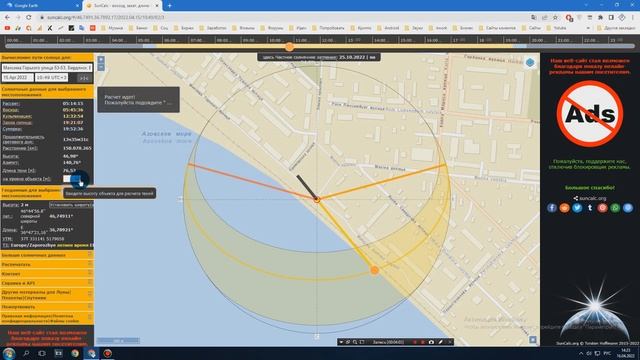Viewport: 640px width, 360px height.
Task: Open taskbar search magnifier
Action: 26,353
